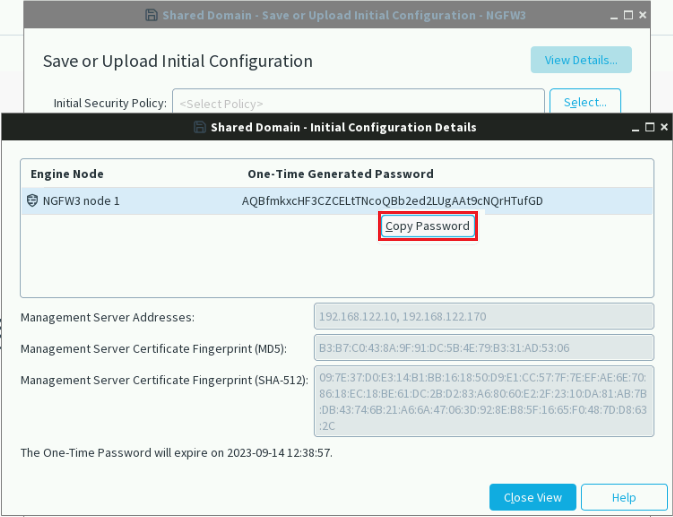Maximize the Save or Upload Initial Configuration window
The width and height of the screenshot is (673, 517).
click(x=628, y=15)
